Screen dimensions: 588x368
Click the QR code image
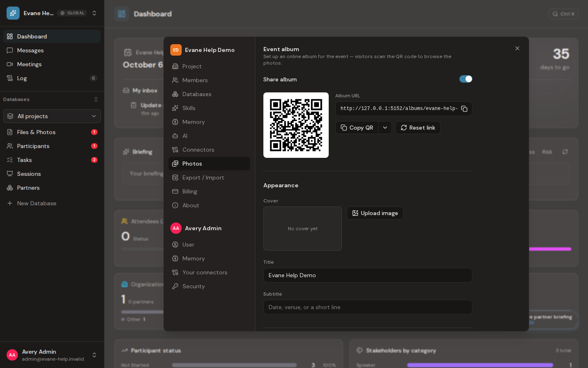(x=296, y=125)
